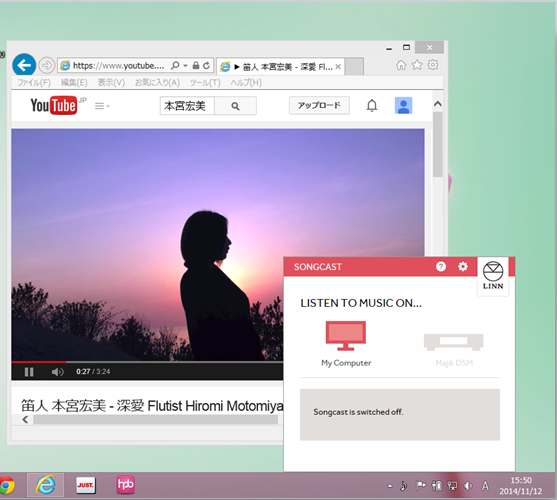
Task: Click the music note tray icon
Action: point(404,485)
